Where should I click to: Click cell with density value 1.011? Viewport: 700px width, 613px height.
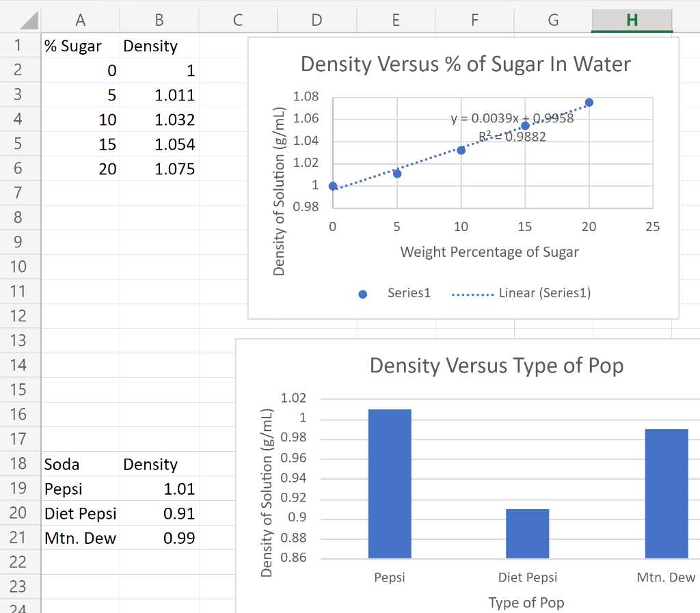pos(159,94)
